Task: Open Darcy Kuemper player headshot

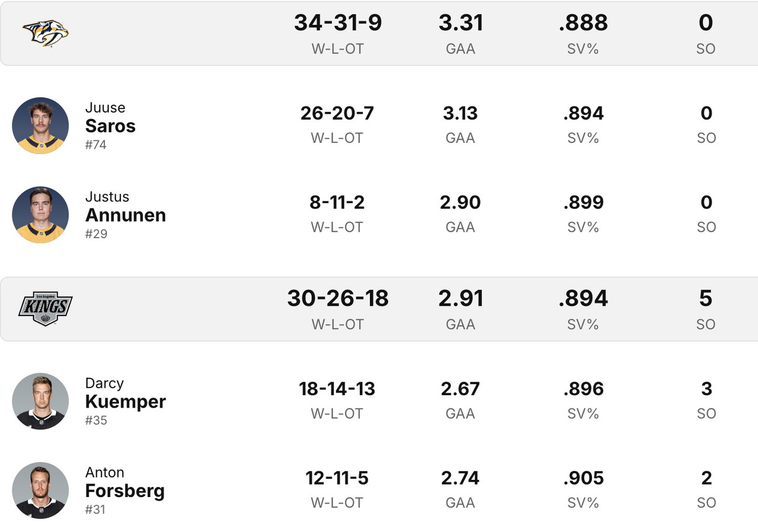Action: point(40,401)
